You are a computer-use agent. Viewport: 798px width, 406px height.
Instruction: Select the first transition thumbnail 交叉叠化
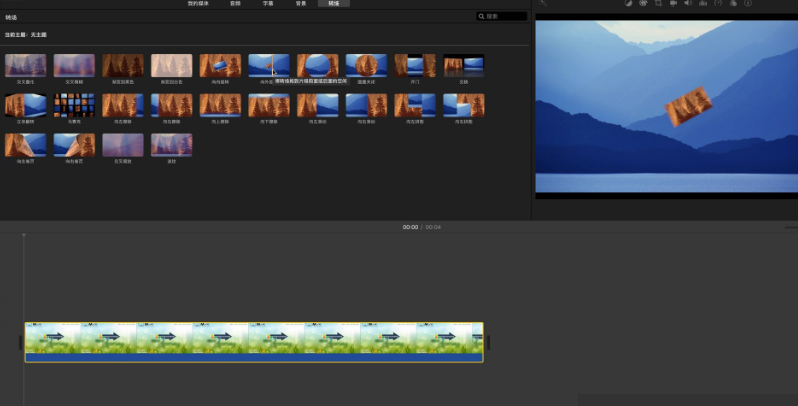pyautogui.click(x=25, y=66)
